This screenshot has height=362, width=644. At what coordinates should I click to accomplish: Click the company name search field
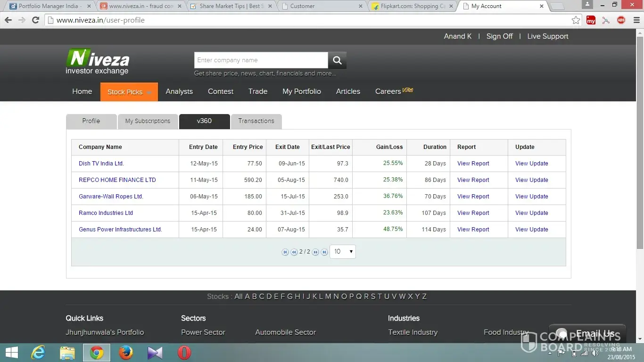(261, 60)
